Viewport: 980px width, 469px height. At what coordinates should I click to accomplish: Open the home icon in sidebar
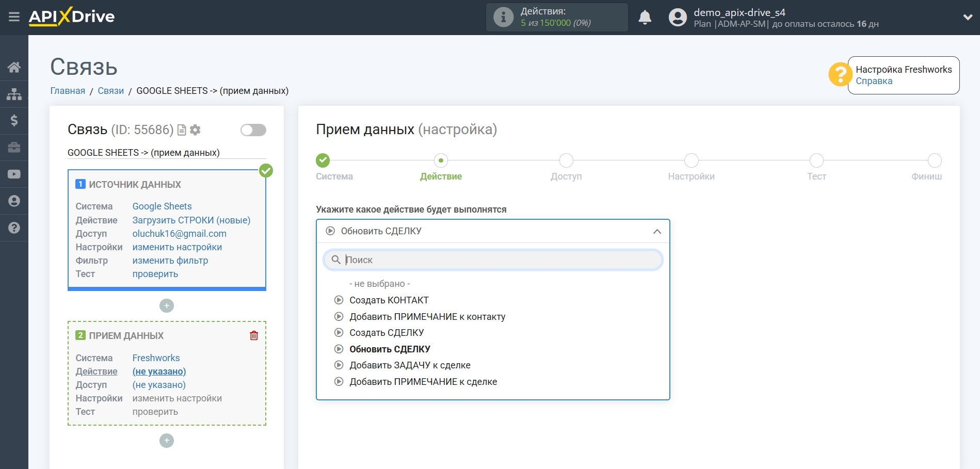click(x=14, y=67)
